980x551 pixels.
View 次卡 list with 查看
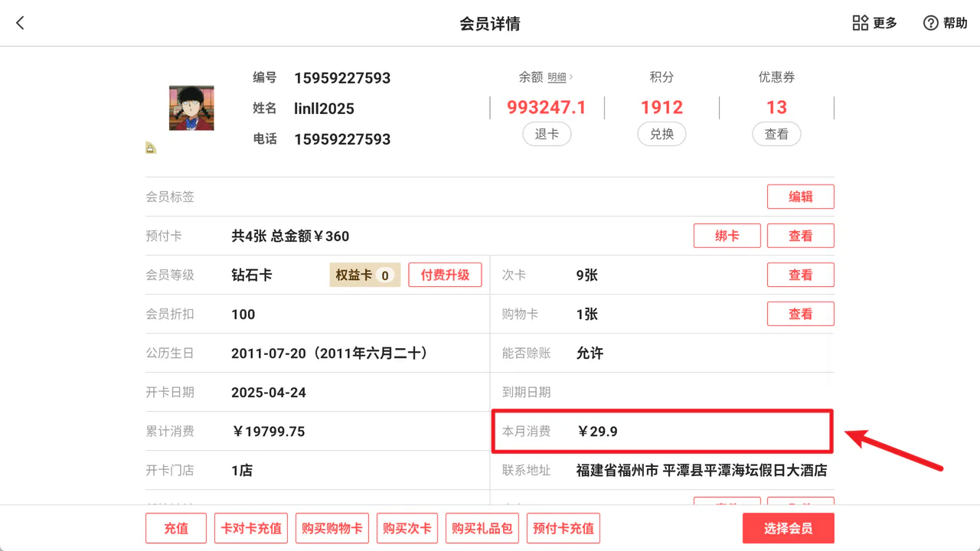click(801, 275)
